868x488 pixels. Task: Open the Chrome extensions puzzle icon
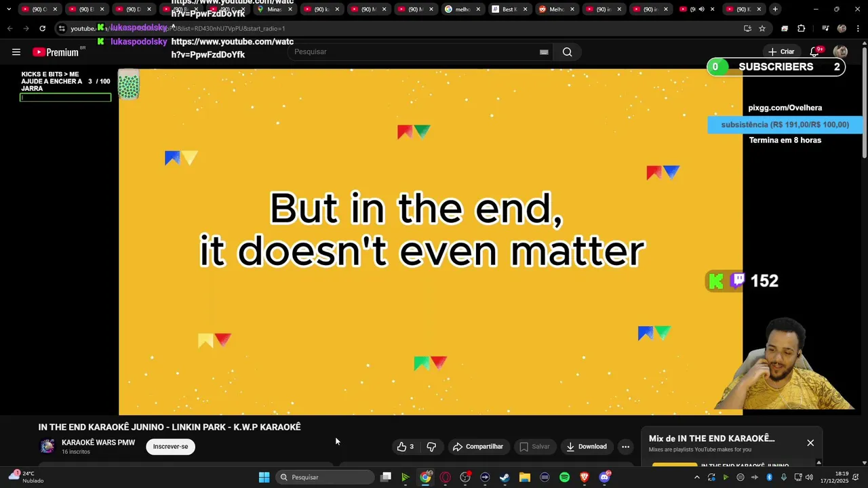coord(802,28)
